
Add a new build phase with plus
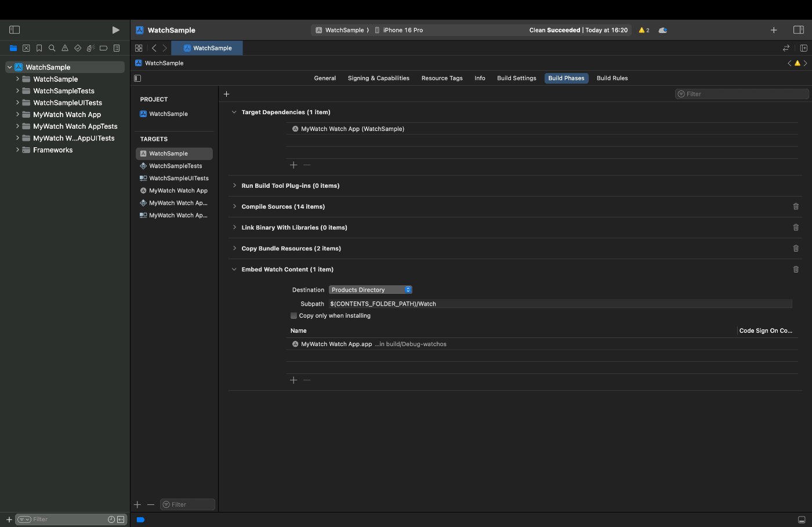click(x=227, y=94)
